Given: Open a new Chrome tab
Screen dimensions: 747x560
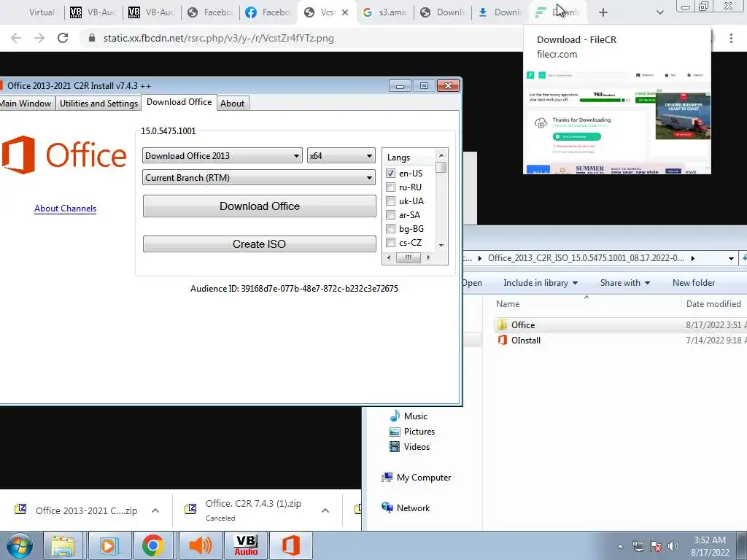Looking at the screenshot, I should tap(603, 12).
